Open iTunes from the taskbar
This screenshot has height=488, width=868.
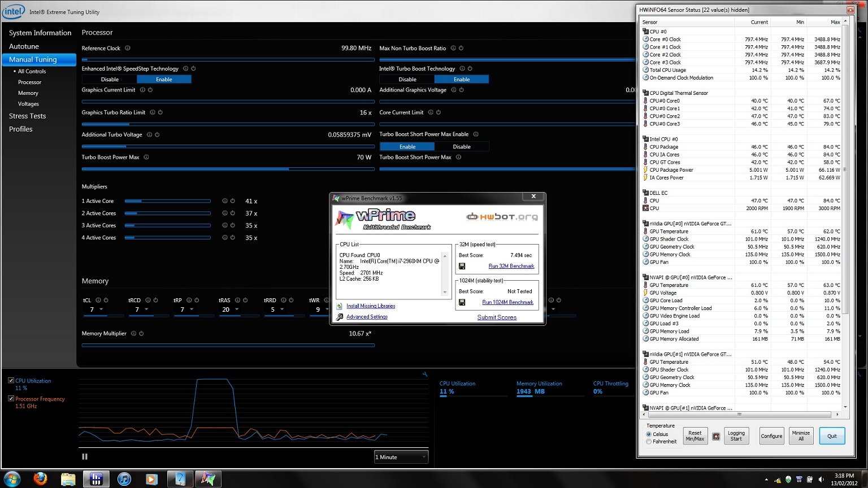click(124, 479)
